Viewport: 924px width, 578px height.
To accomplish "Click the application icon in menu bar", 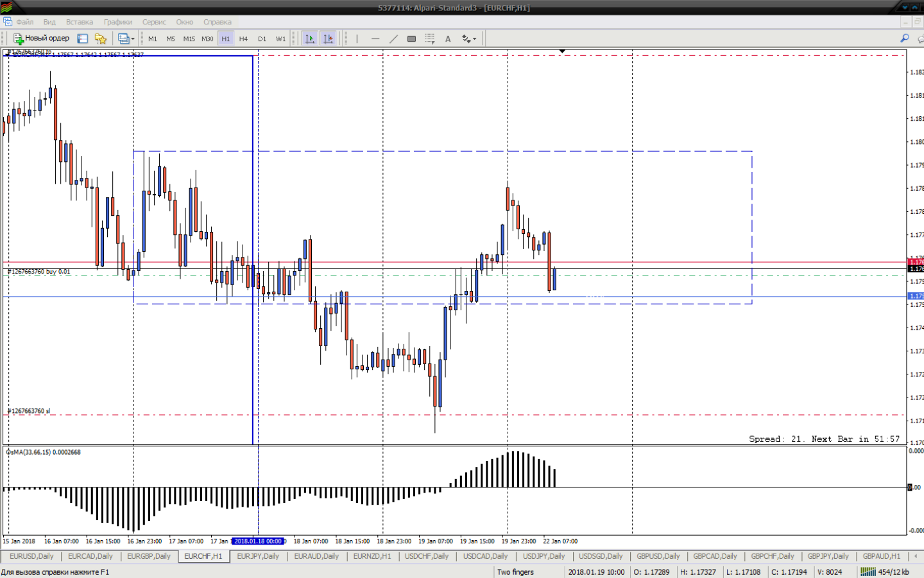I will point(6,21).
